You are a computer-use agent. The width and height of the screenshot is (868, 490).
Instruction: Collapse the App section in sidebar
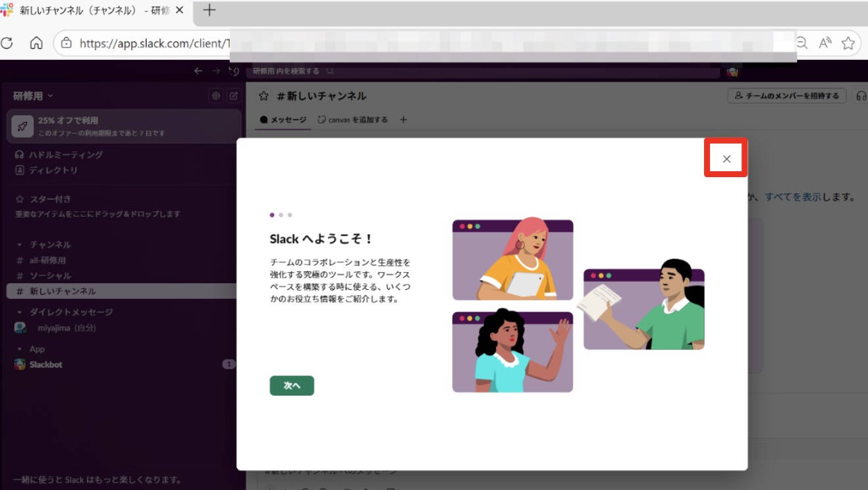coord(20,349)
